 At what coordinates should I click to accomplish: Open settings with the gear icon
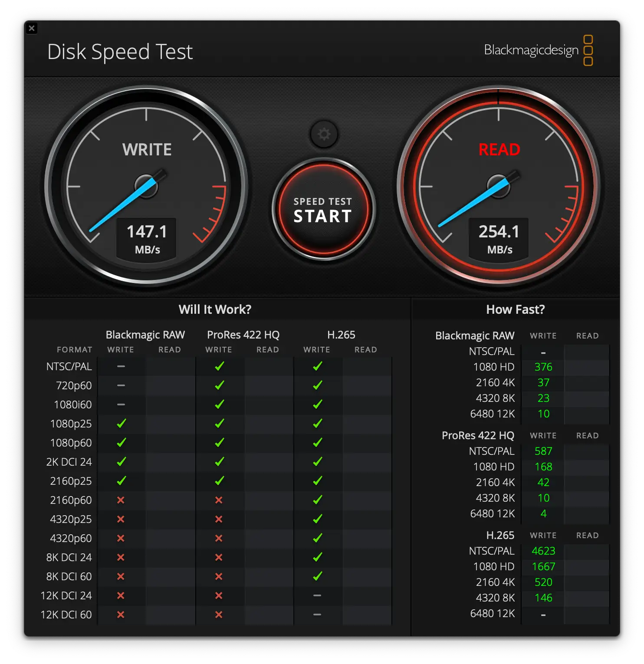click(324, 134)
